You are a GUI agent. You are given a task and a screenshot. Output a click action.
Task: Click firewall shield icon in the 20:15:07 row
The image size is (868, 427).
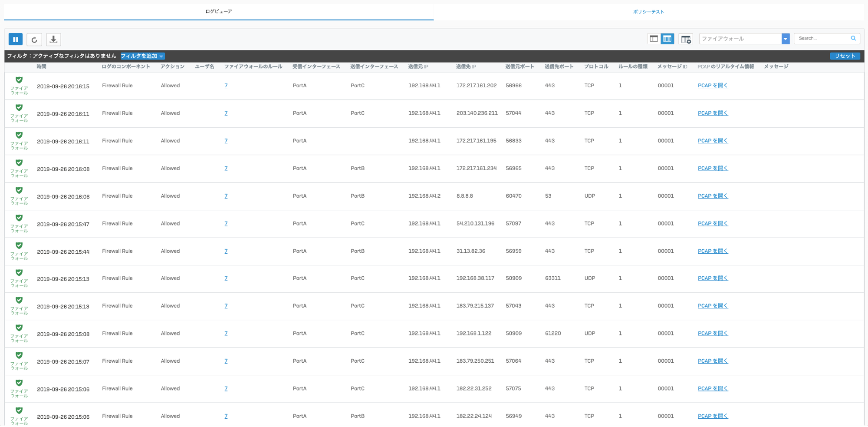tap(19, 355)
